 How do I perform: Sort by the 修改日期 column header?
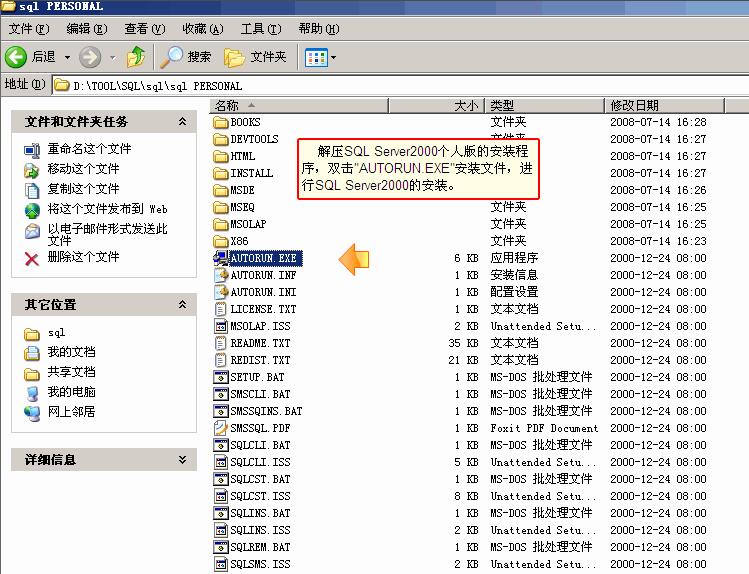pos(665,106)
